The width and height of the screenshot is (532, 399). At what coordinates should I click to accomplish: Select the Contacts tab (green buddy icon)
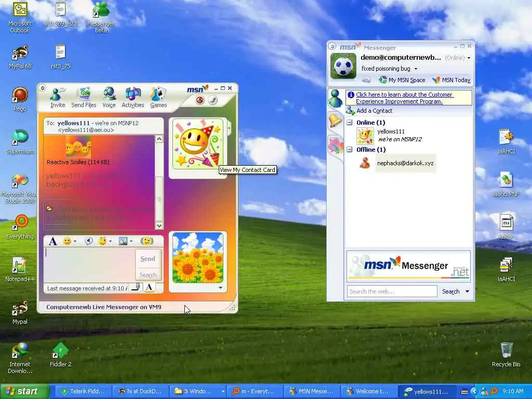click(335, 99)
